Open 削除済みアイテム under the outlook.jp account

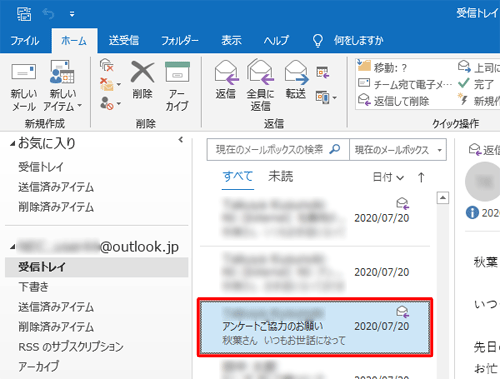[x=56, y=327]
